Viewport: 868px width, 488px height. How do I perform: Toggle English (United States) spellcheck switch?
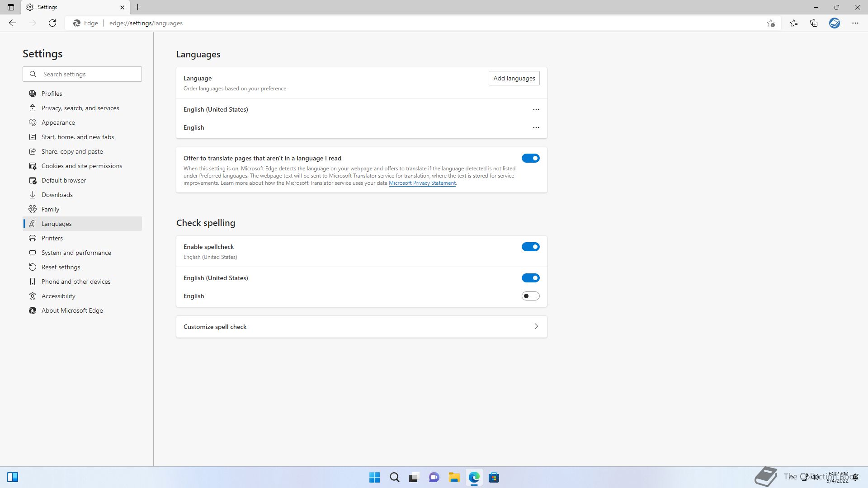pos(531,278)
